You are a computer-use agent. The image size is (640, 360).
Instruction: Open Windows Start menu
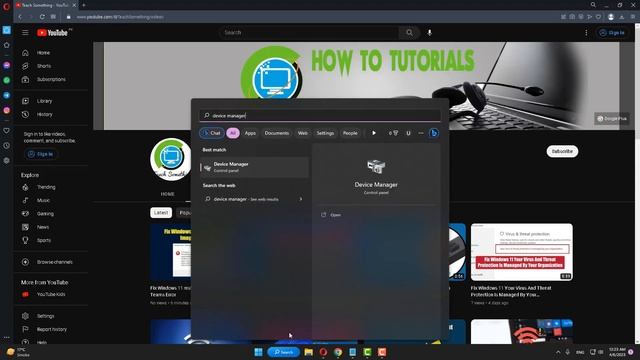[x=258, y=352]
